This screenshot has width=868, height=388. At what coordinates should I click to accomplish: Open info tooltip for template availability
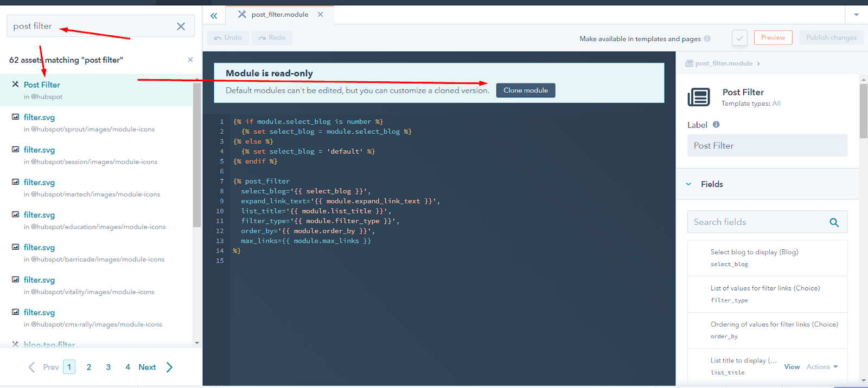[x=707, y=38]
